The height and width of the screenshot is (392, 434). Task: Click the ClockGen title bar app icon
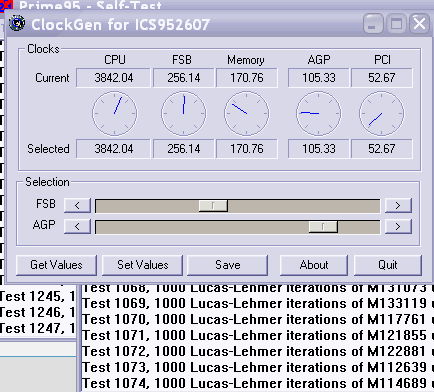[17, 23]
